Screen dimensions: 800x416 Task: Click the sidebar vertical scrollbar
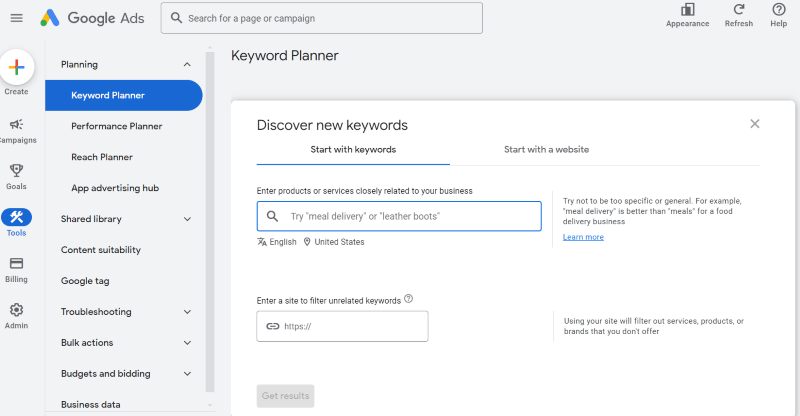210,221
